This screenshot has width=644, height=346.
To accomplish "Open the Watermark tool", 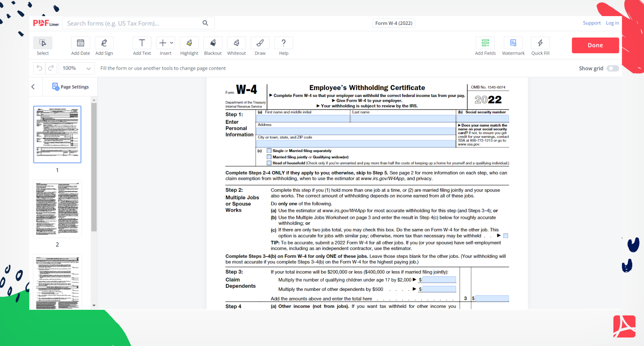I will click(513, 43).
